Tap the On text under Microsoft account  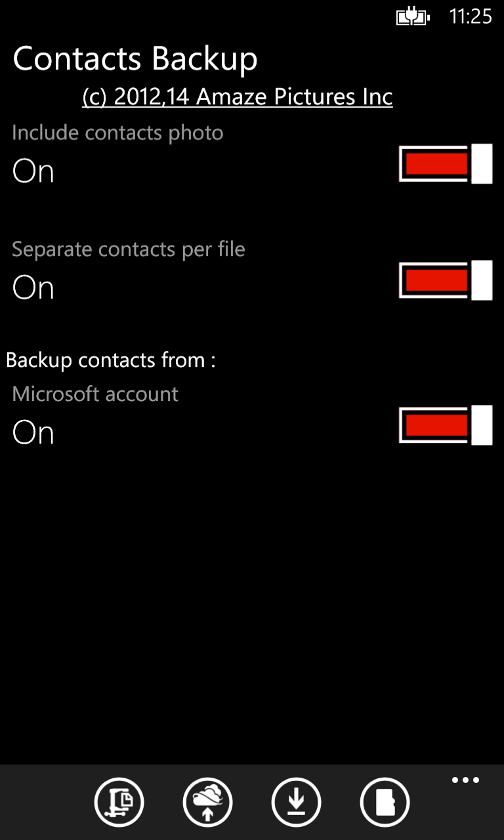point(33,433)
